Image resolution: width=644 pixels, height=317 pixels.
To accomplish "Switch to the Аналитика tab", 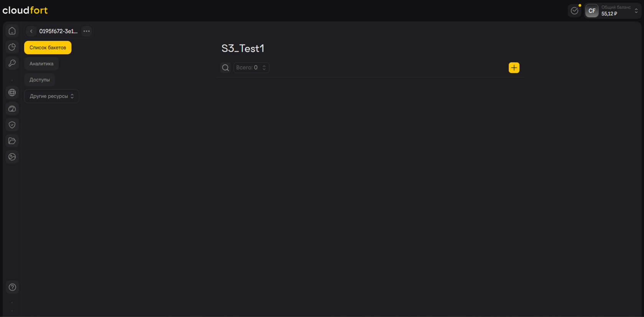I will 41,64.
